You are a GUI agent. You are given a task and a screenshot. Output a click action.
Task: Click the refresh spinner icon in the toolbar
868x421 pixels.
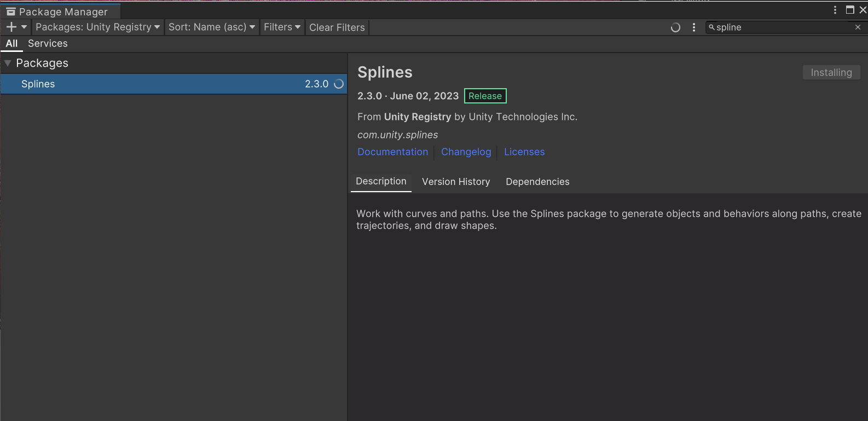click(x=675, y=27)
